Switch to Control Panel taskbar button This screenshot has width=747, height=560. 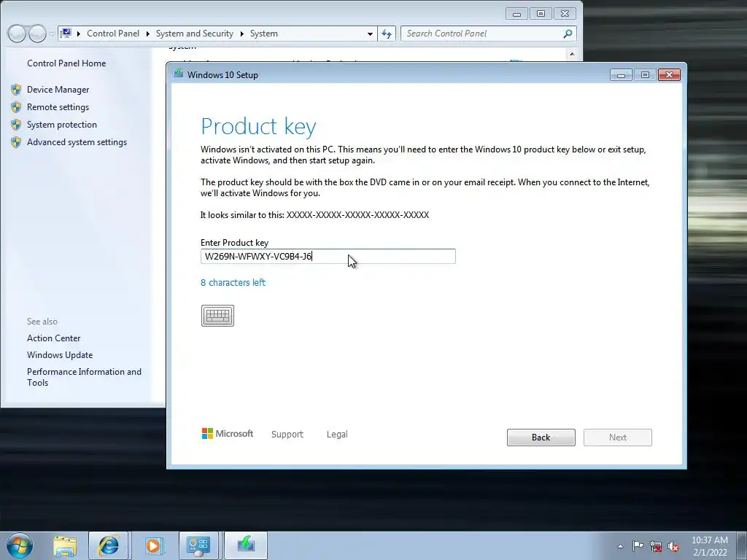[198, 545]
